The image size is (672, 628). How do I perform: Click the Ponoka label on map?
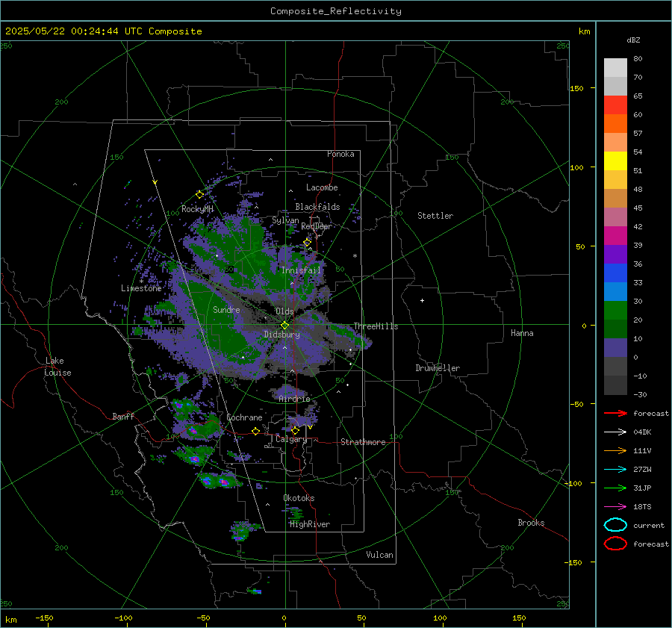pyautogui.click(x=340, y=154)
